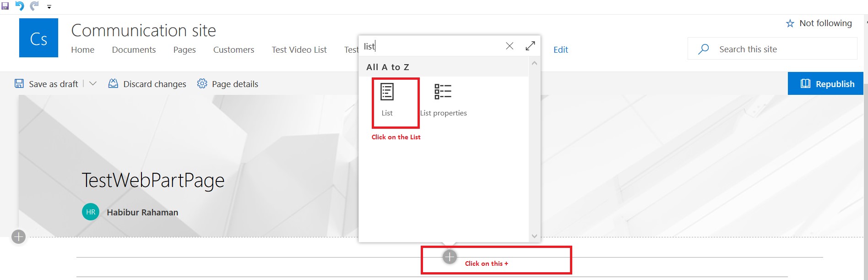
Task: Open the Customers navigation link
Action: [x=233, y=49]
